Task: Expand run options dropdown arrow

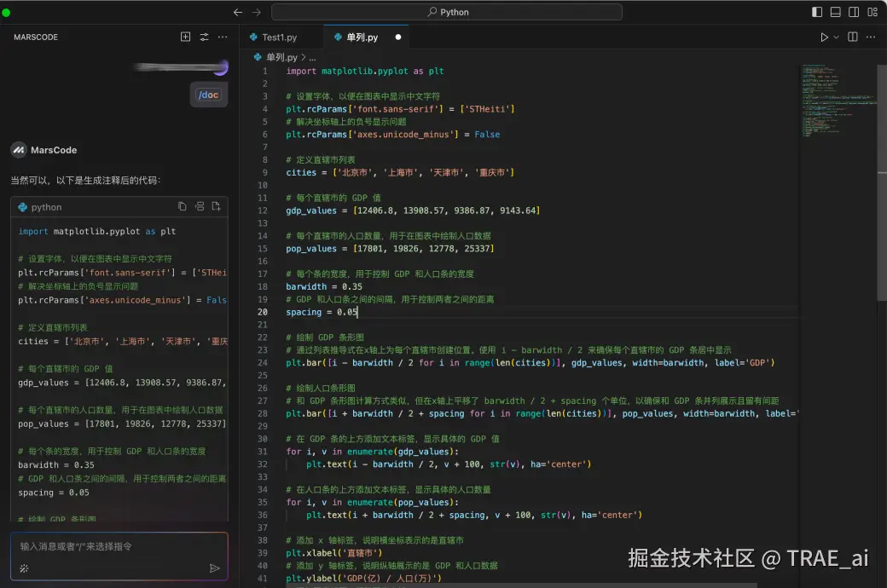Action: pos(836,37)
